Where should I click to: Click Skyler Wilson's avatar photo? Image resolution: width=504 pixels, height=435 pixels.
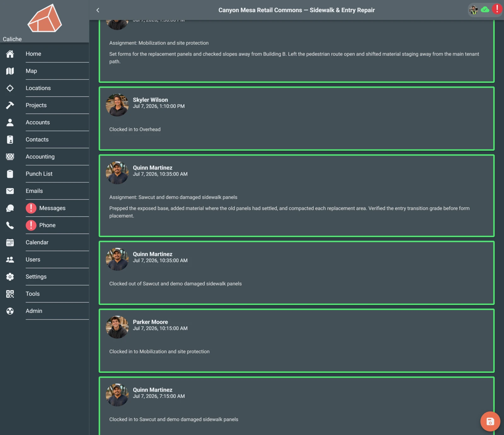pos(117,105)
